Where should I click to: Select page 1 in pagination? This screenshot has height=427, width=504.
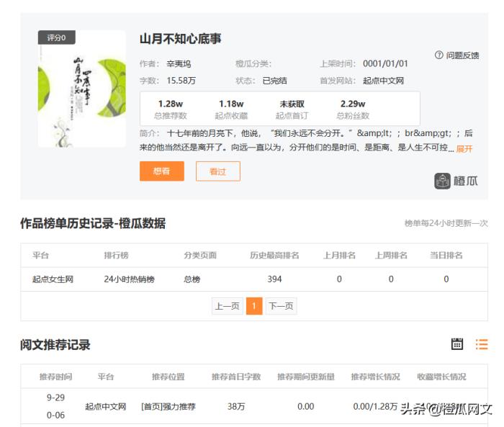point(253,306)
